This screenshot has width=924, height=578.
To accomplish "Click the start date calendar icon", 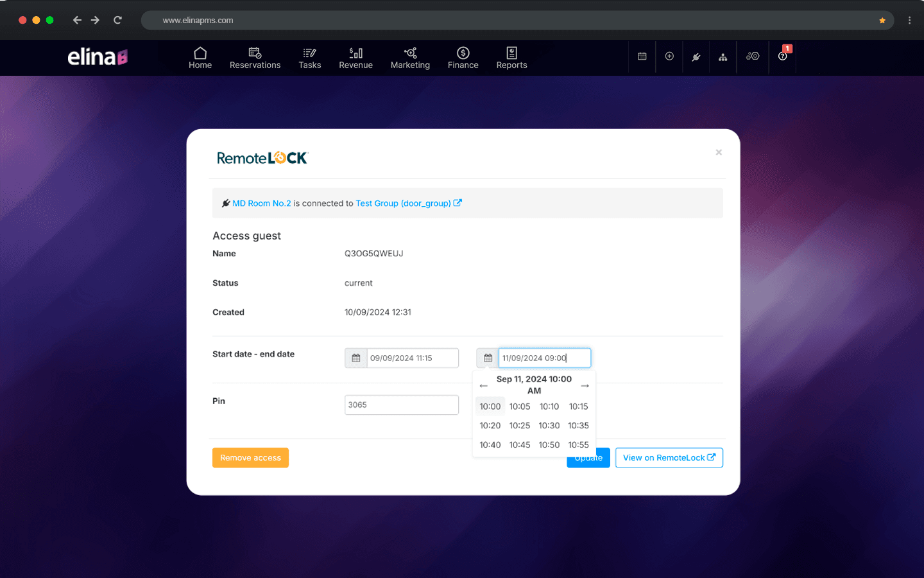I will (356, 358).
